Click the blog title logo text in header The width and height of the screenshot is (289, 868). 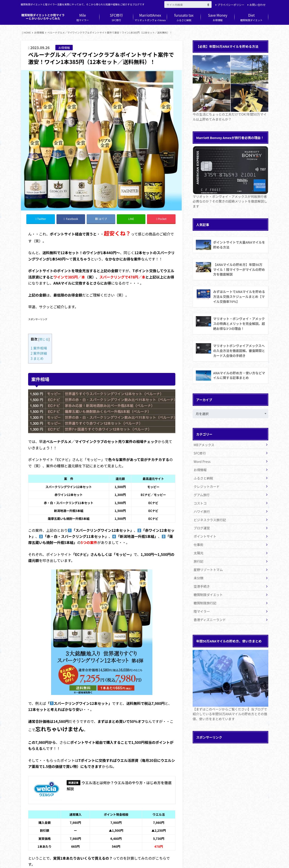(43, 17)
